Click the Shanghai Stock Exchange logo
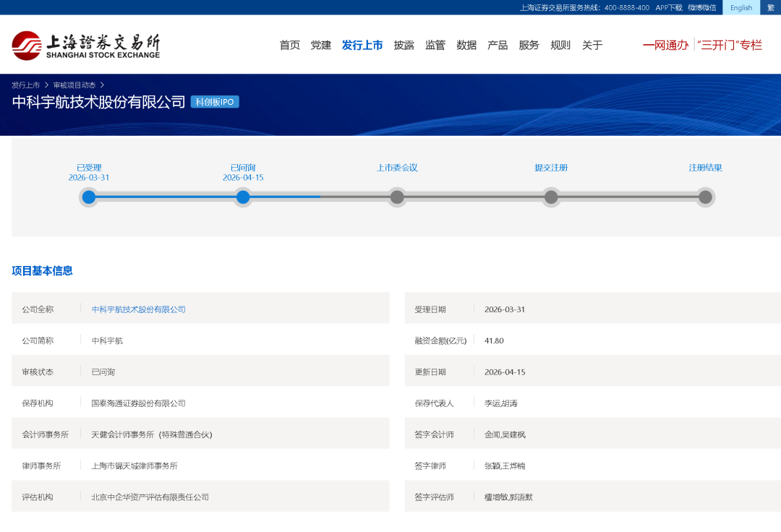The width and height of the screenshot is (781, 532). click(x=85, y=46)
